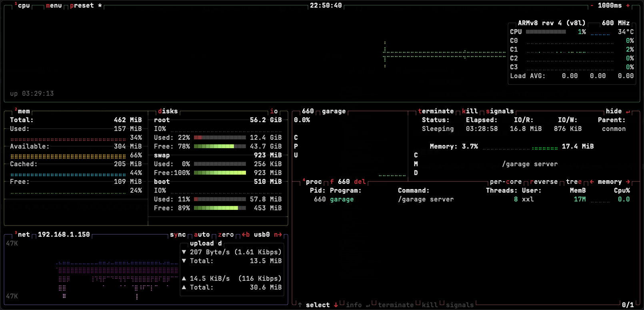Toggle process tree view

pyautogui.click(x=574, y=182)
